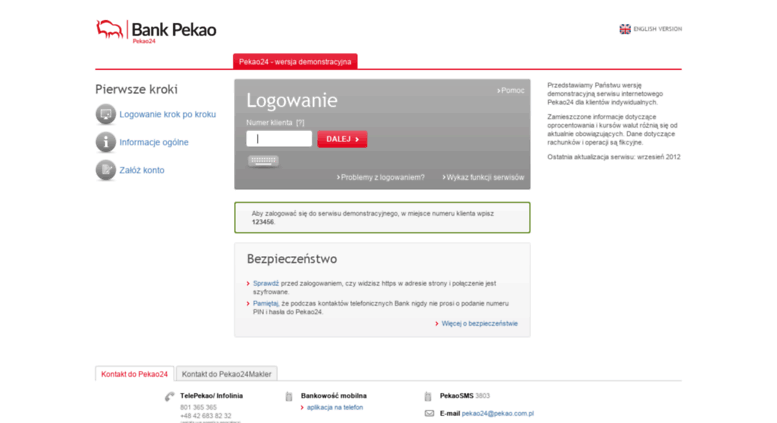Image resolution: width=777 pixels, height=423 pixels.
Task: Switch to ENGLISH VERSION
Action: (x=658, y=29)
